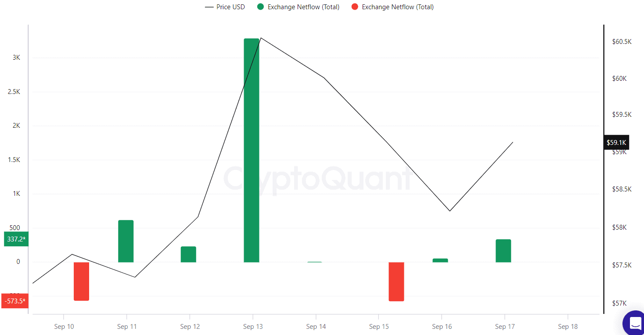Screen dimensions: 644x335
Task: Toggle the red Exchange Netflow legend label
Action: click(x=398, y=7)
